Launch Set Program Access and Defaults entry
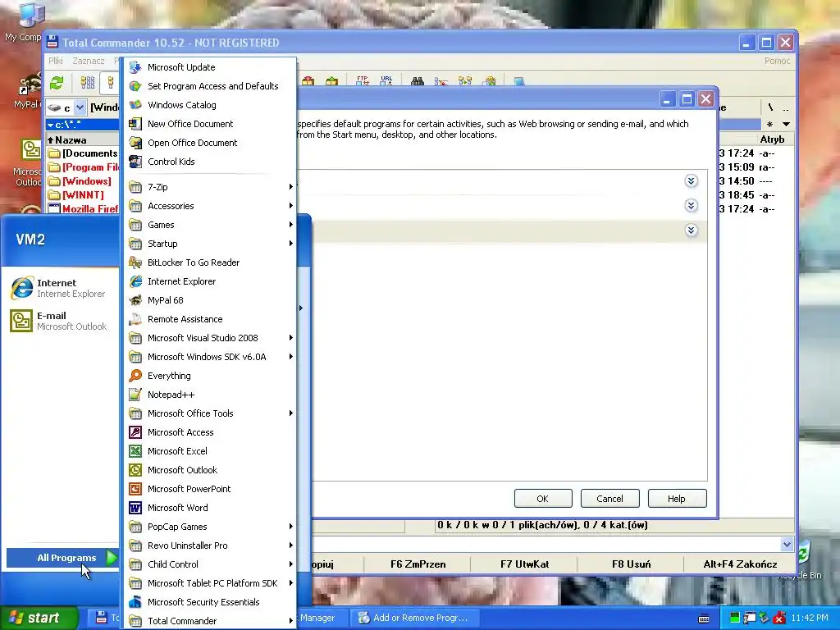840x630 pixels. pos(210,86)
